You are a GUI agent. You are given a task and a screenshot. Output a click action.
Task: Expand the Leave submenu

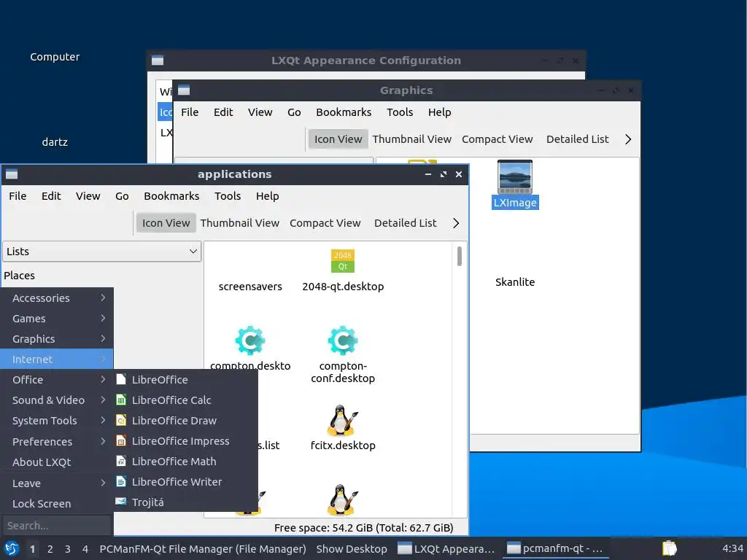tap(57, 483)
